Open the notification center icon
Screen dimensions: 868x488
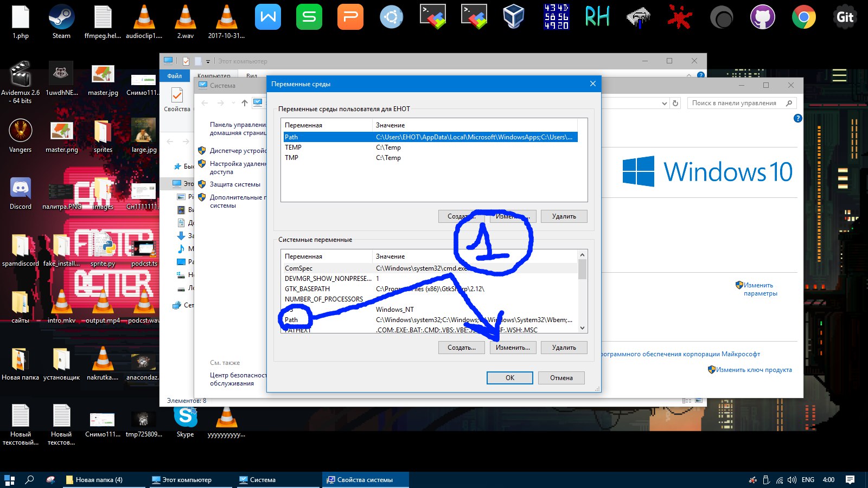click(850, 480)
